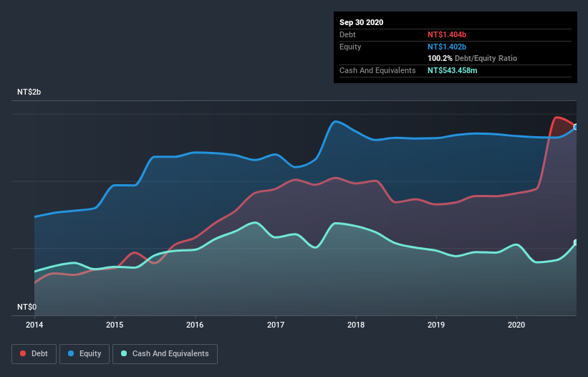Click the NT$2b y-axis label
The width and height of the screenshot is (588, 377).
(29, 92)
